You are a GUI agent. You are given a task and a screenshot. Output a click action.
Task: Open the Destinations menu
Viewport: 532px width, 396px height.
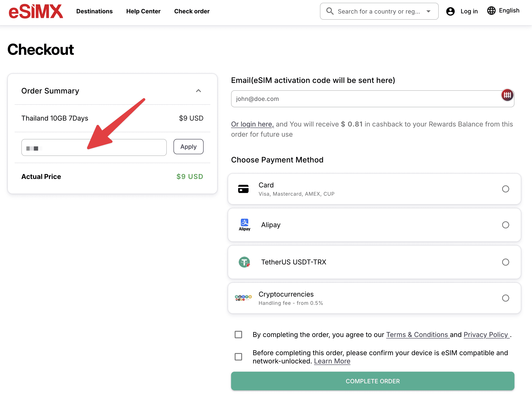94,11
